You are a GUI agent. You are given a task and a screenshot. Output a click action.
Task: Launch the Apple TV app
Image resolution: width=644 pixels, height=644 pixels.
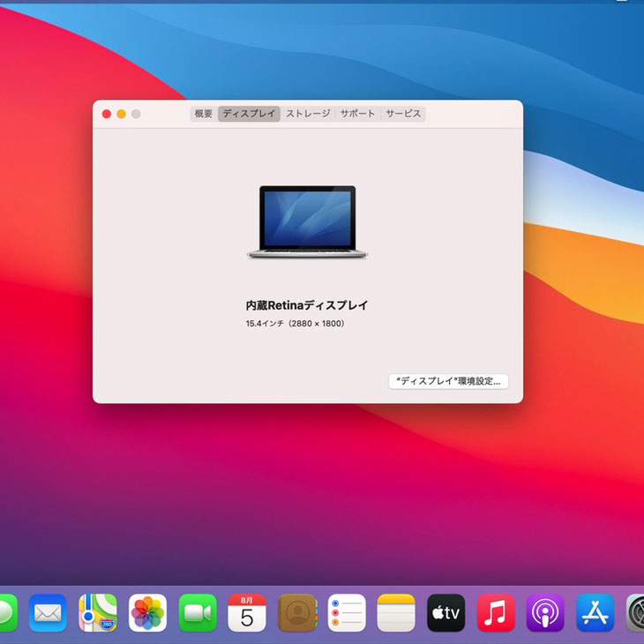(446, 612)
